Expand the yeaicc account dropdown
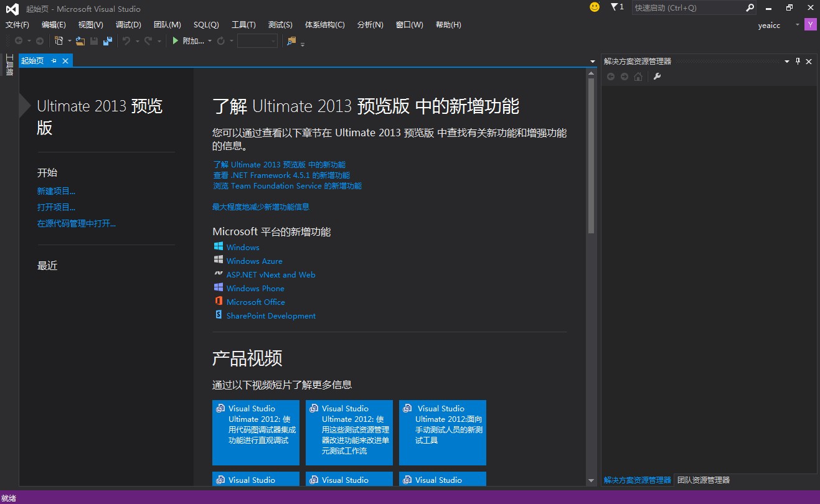This screenshot has width=820, height=504. pyautogui.click(x=797, y=25)
